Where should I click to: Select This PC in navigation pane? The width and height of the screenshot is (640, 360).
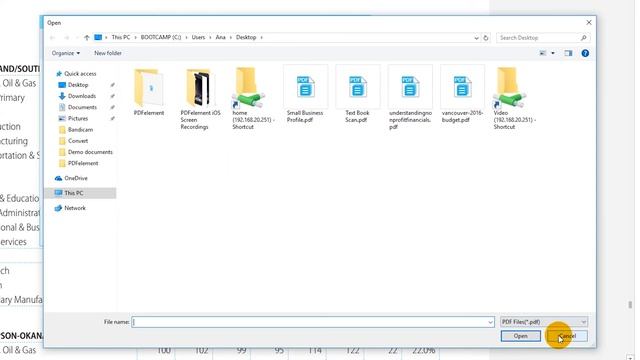coord(80,193)
